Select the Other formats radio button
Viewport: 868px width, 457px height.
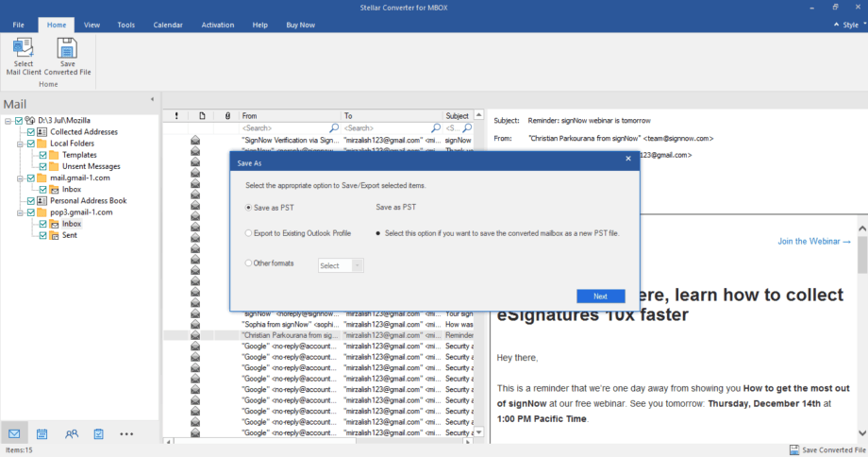[248, 263]
